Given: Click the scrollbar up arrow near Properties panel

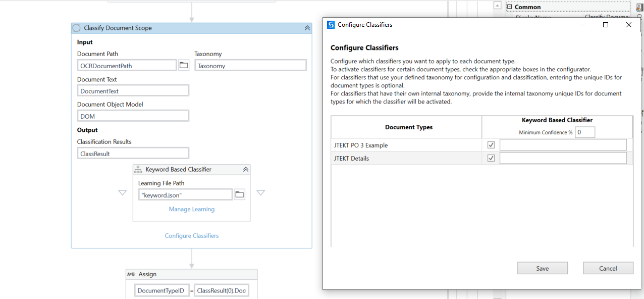Looking at the screenshot, I should (497, 6).
